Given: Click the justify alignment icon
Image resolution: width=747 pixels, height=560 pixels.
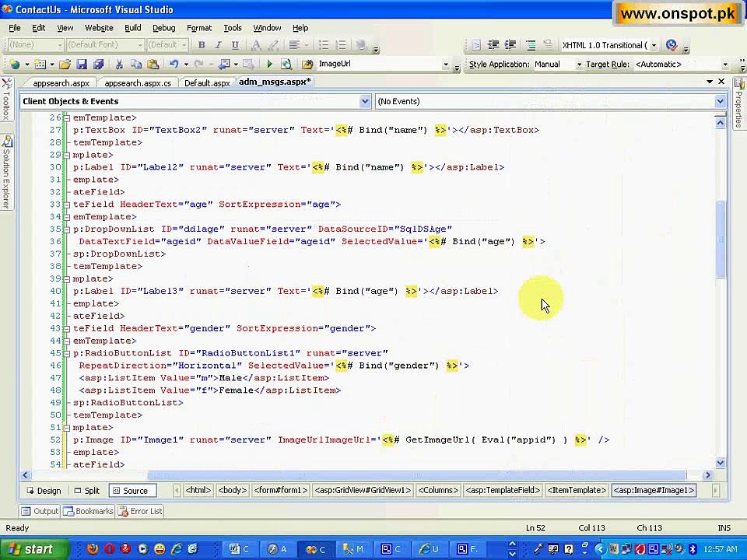Looking at the screenshot, I should [294, 45].
